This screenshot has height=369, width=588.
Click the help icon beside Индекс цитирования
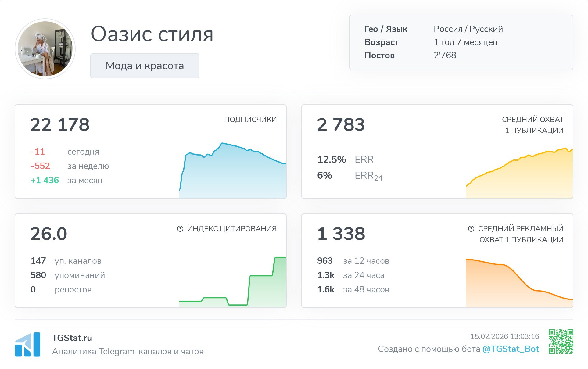pos(180,229)
